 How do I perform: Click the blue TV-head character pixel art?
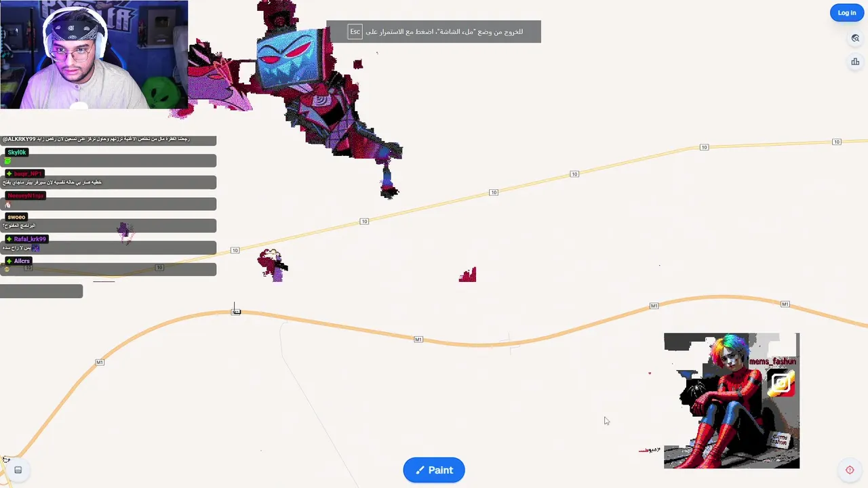click(291, 58)
